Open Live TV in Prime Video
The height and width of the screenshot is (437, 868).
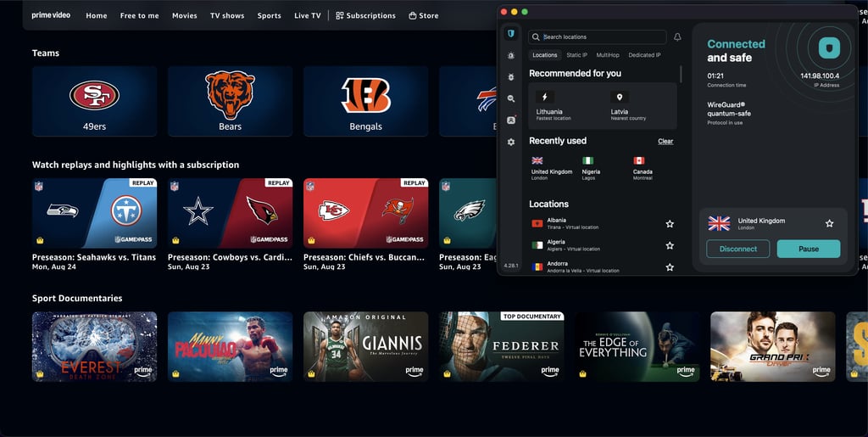307,15
